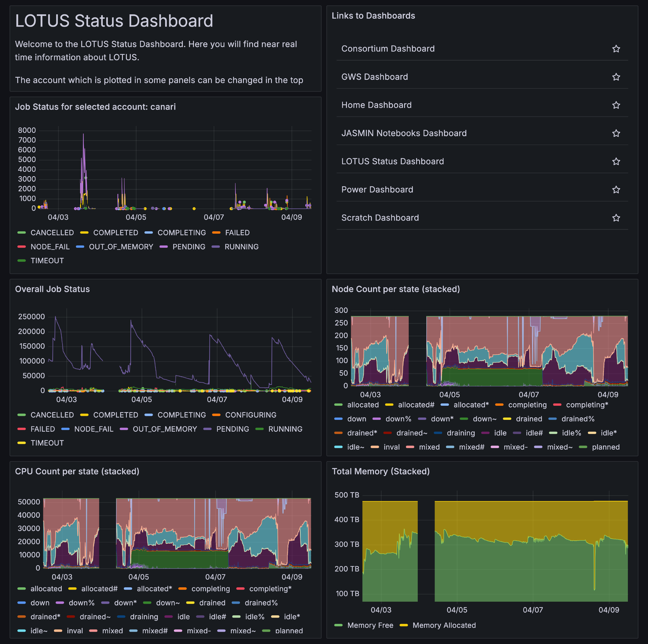The image size is (648, 644).
Task: Toggle NODE_FAIL series in canari Job Status legend
Action: point(50,247)
